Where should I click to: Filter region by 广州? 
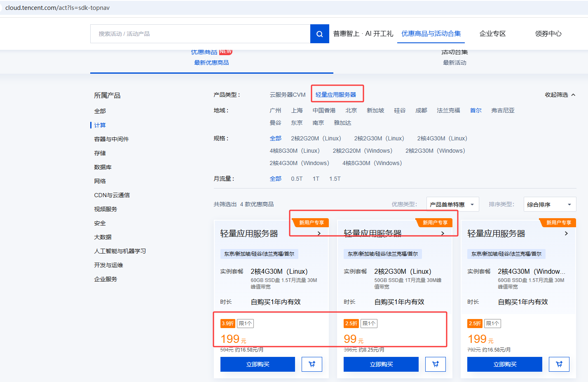coord(275,110)
